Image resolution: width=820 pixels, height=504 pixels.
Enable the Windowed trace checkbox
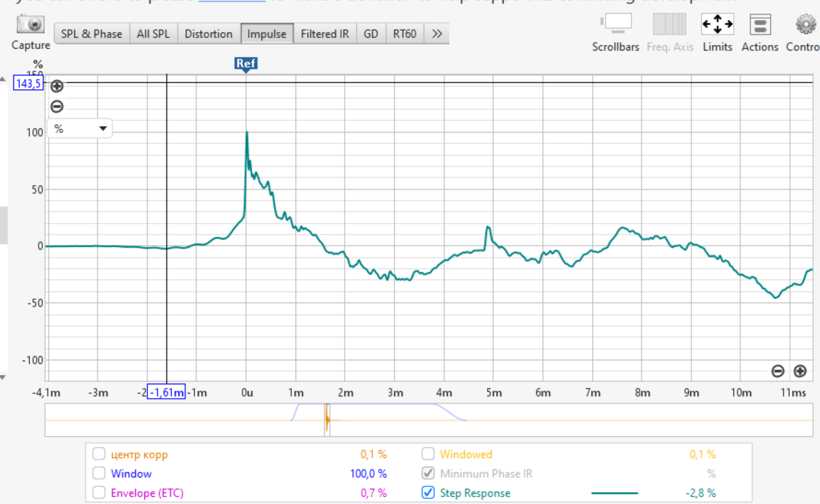coord(428,455)
